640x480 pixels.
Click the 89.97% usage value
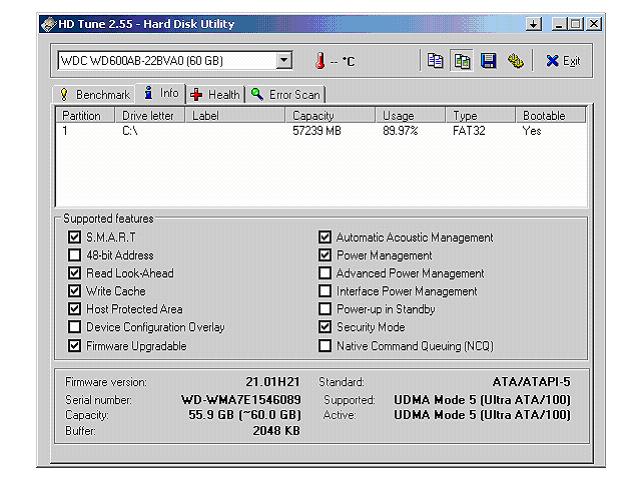point(400,131)
